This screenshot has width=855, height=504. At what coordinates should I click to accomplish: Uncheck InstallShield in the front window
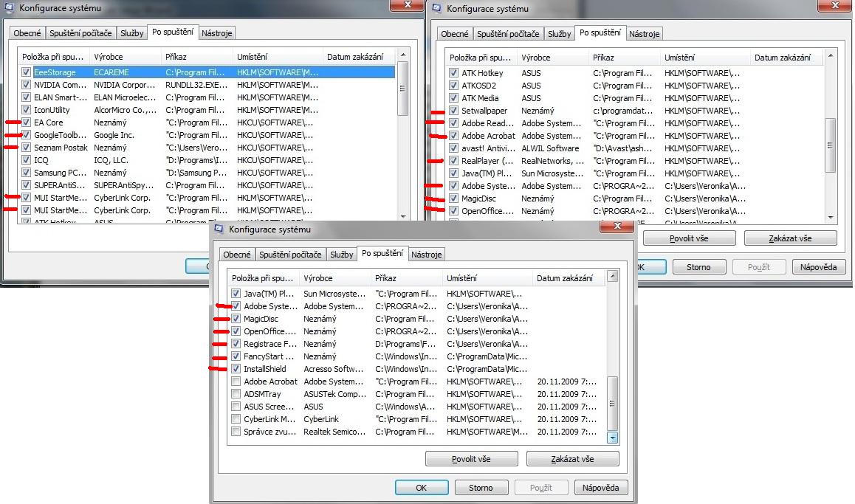coord(236,368)
